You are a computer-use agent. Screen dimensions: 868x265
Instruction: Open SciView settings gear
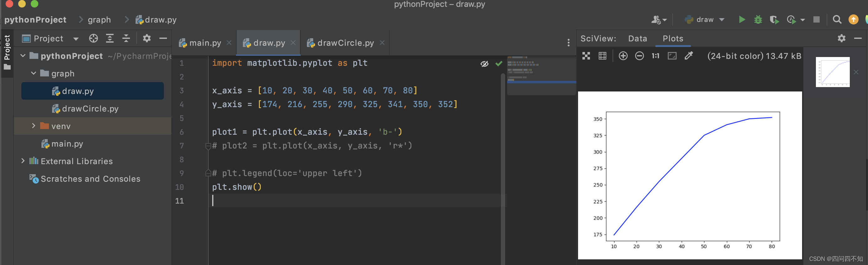tap(841, 38)
